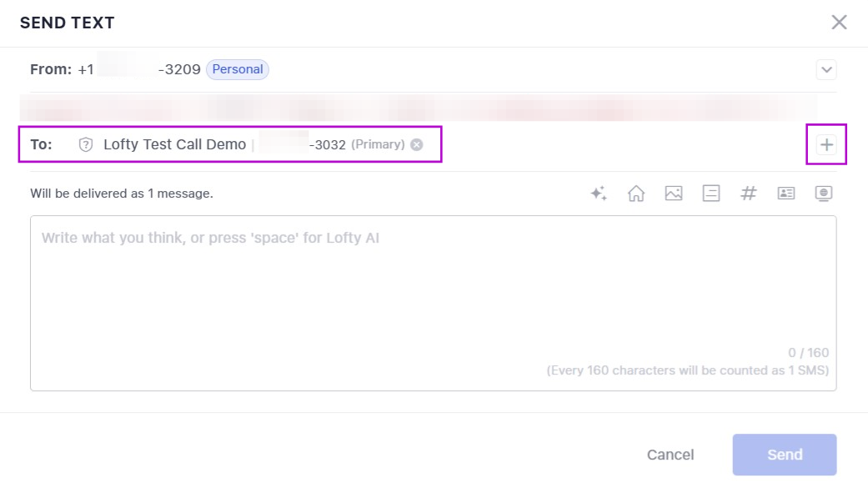This screenshot has width=868, height=493.
Task: Click the 0 / 160 character counter
Action: tap(808, 353)
